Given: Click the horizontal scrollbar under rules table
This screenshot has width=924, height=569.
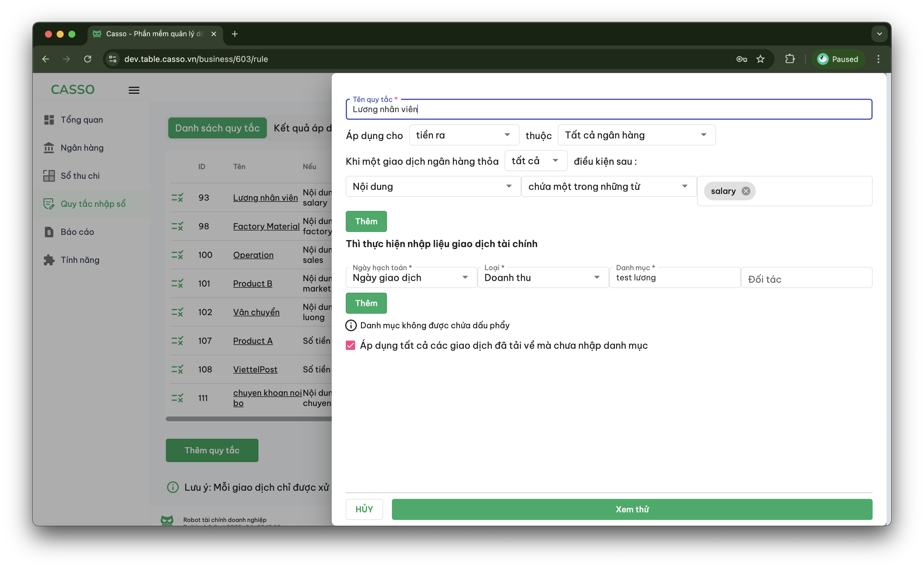Looking at the screenshot, I should click(248, 419).
